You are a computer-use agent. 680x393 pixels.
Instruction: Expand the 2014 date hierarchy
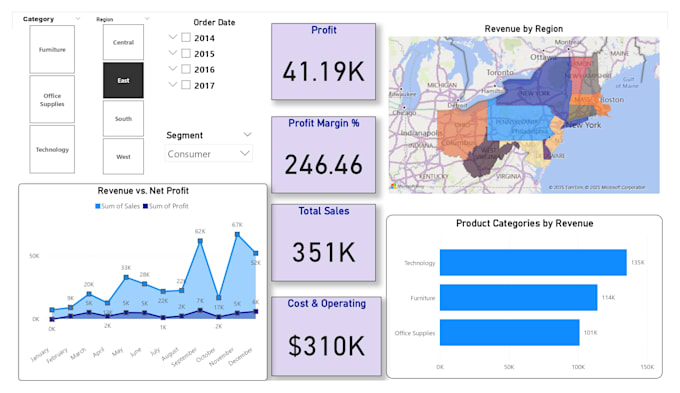pyautogui.click(x=173, y=37)
